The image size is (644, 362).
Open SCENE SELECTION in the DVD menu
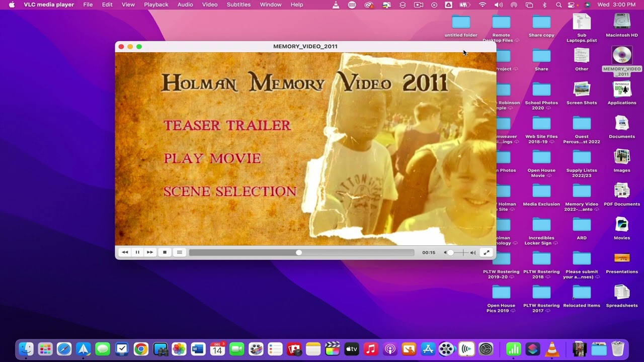click(x=230, y=192)
